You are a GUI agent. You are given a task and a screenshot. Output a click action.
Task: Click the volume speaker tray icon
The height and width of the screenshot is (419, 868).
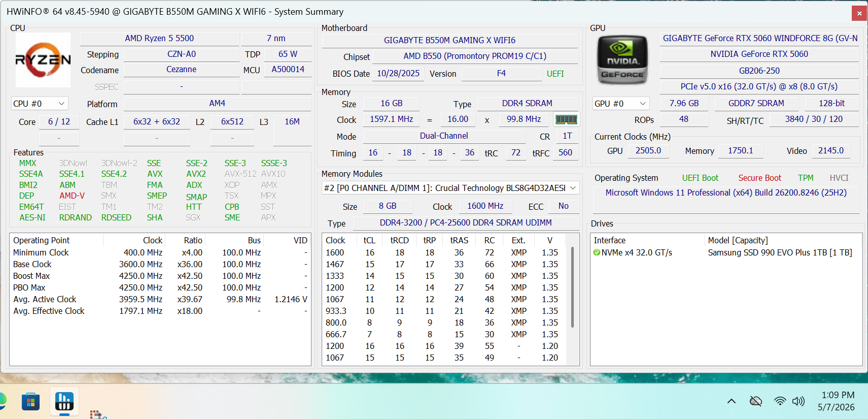tap(798, 401)
